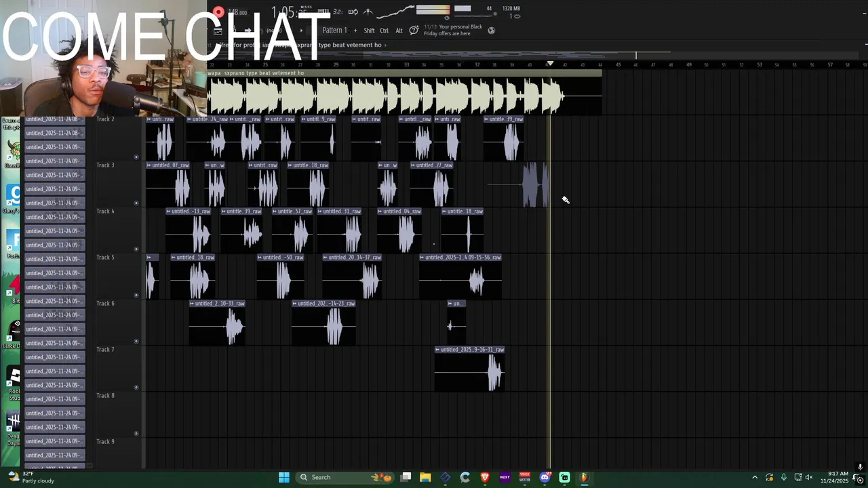This screenshot has height=488, width=868.
Task: Open the menu arrow of untitled_04_raw clip on Track 4
Action: [x=380, y=211]
